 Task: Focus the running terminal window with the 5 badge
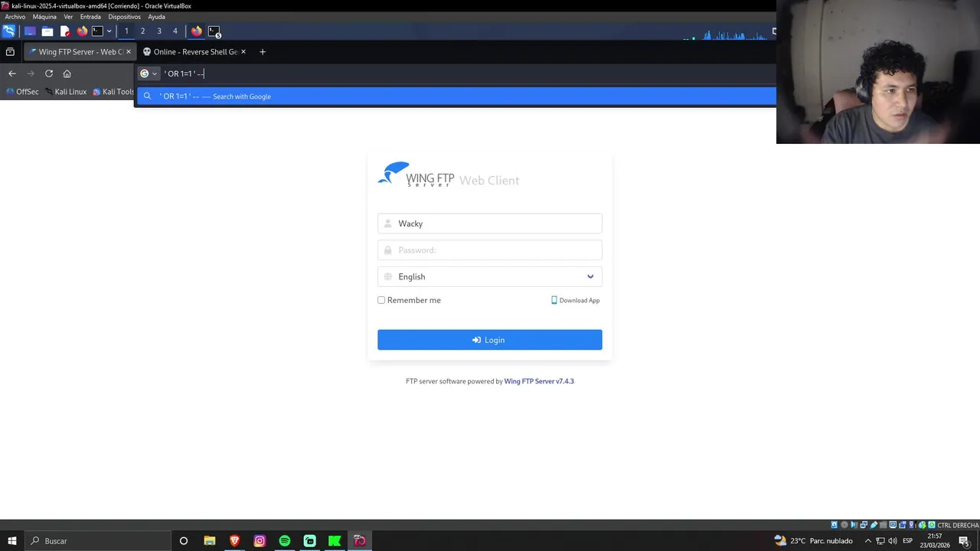[x=214, y=31]
